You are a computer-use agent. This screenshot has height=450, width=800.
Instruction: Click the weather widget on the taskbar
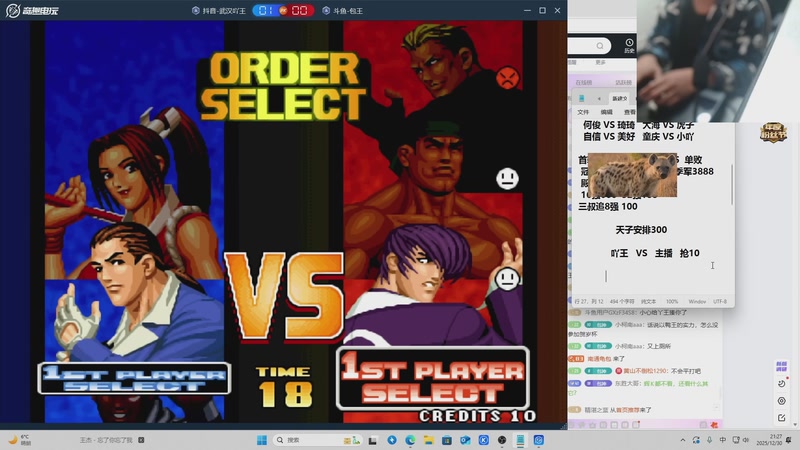click(19, 440)
